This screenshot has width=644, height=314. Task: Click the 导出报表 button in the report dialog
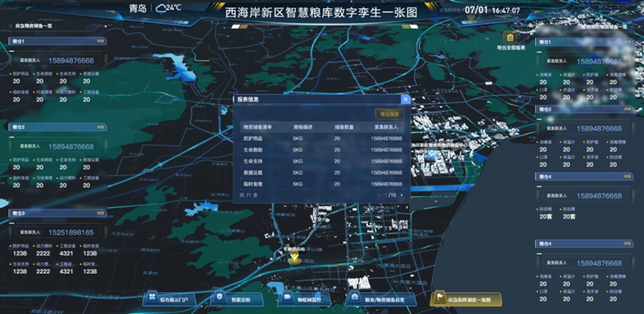[x=390, y=114]
